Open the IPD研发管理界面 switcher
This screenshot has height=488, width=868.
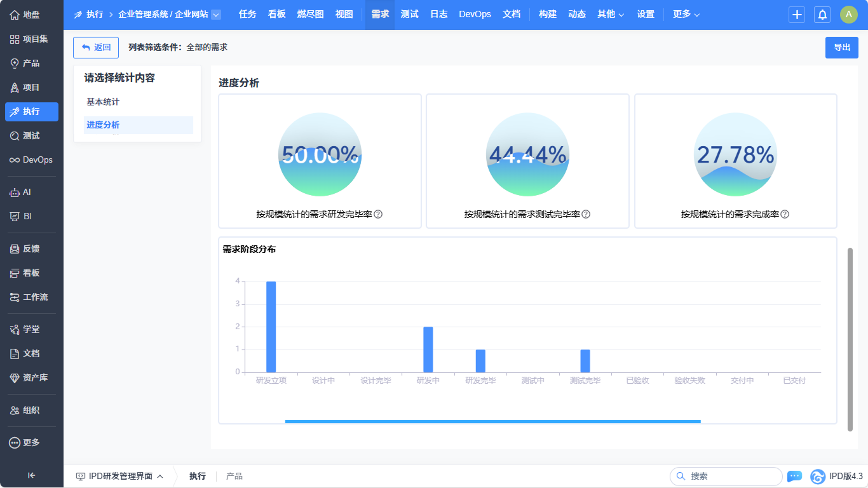point(119,476)
